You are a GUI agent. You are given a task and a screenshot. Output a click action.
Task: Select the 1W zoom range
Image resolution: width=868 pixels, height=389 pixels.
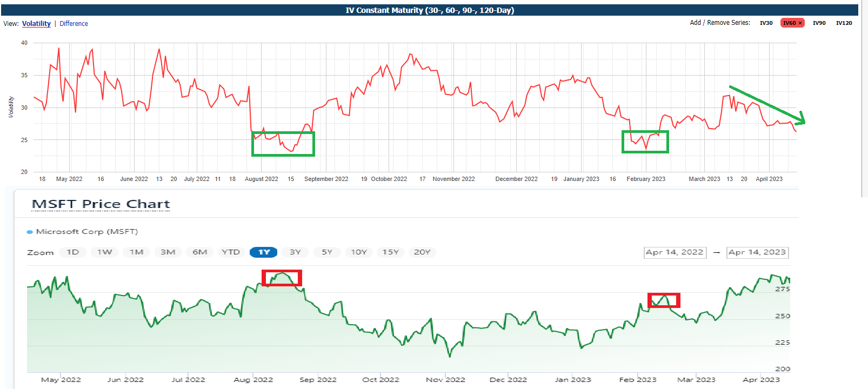click(105, 252)
